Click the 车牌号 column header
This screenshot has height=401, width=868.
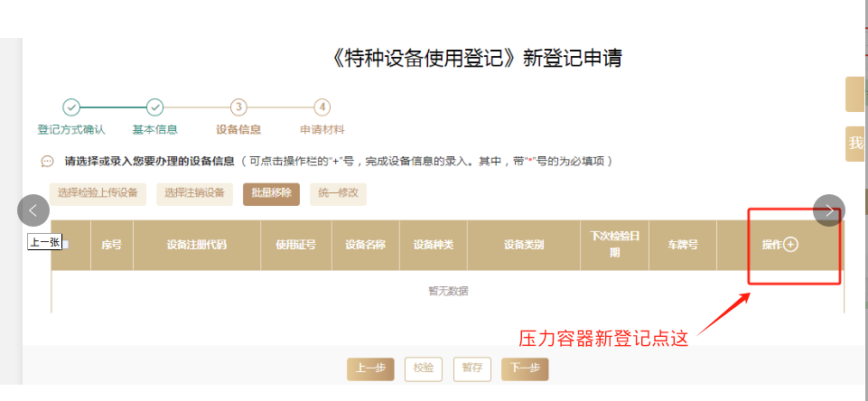[x=683, y=245]
